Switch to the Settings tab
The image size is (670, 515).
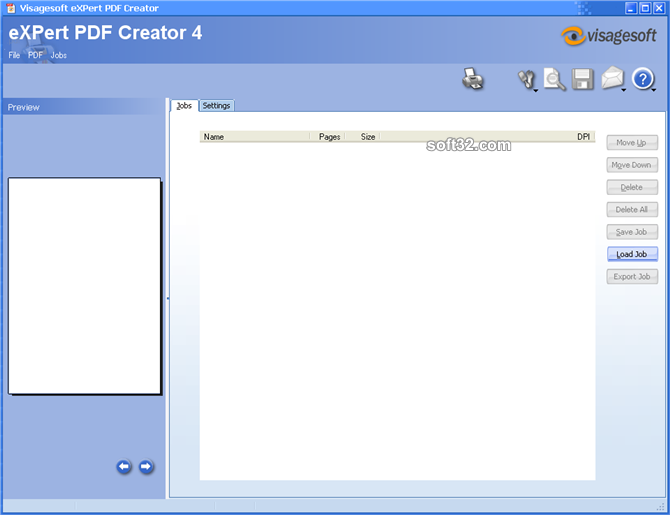pyautogui.click(x=216, y=106)
